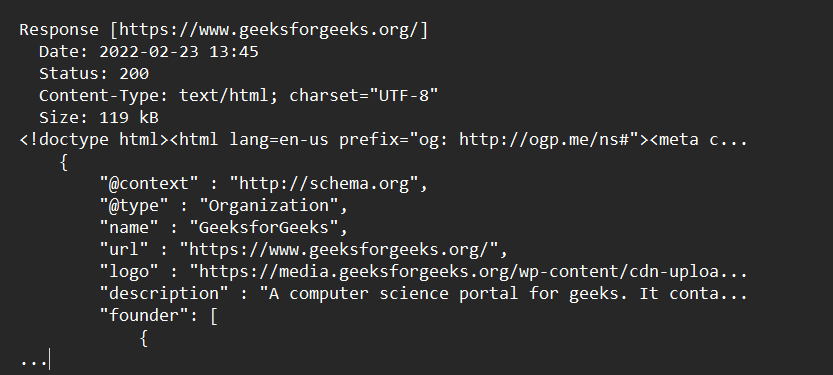Viewport: 833px width, 375px height.
Task: Click the Response URL header line
Action: (x=224, y=30)
